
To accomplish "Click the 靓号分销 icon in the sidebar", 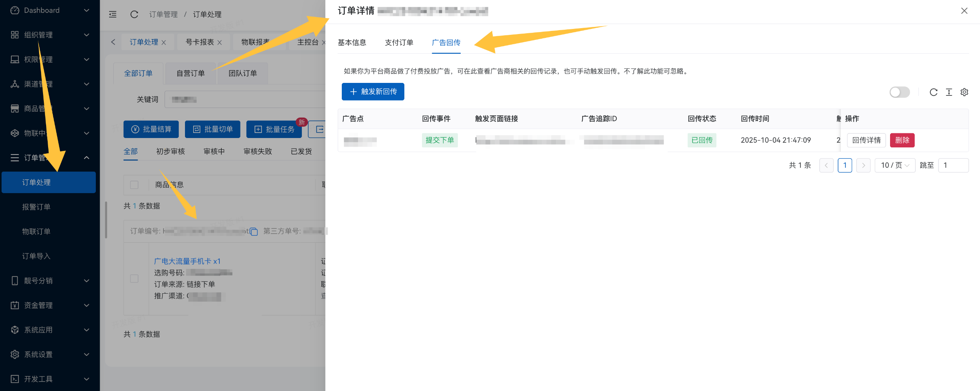I will 14,280.
